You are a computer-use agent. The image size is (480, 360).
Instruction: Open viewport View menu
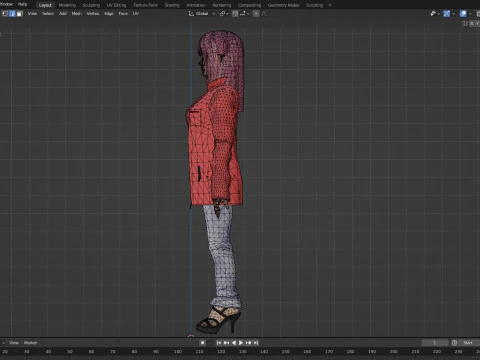32,14
